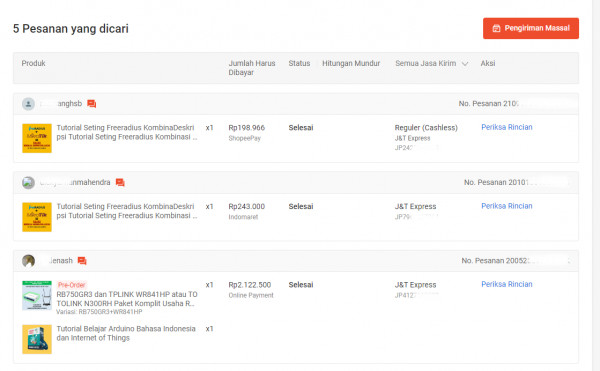Open Periksa Rincian for Rp198.966 order
The width and height of the screenshot is (600, 371).
[x=507, y=127]
